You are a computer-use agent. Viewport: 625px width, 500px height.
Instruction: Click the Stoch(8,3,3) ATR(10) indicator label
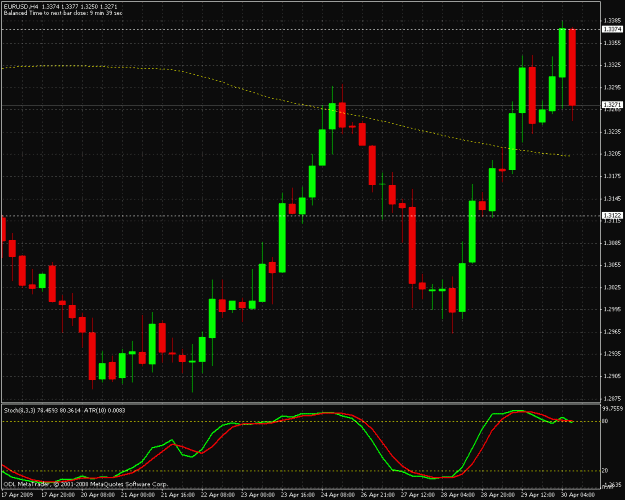64,410
